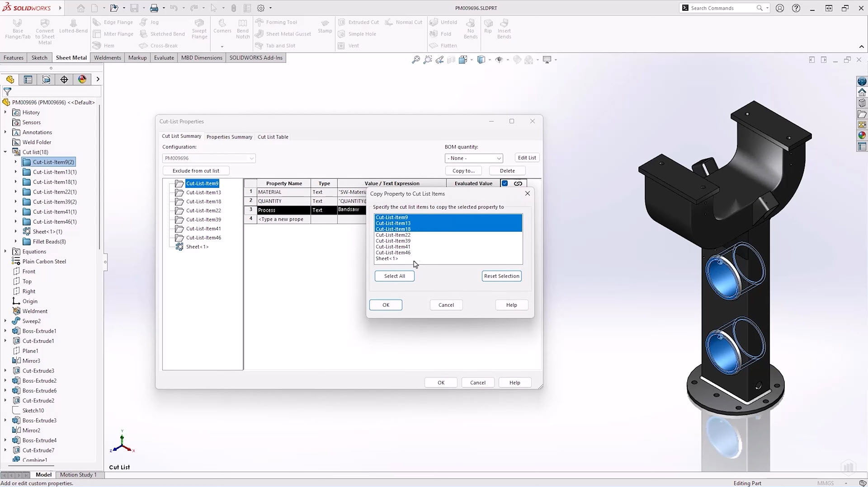Expand the Fillet Beads(8) folder
868x487 pixels.
tap(16, 242)
